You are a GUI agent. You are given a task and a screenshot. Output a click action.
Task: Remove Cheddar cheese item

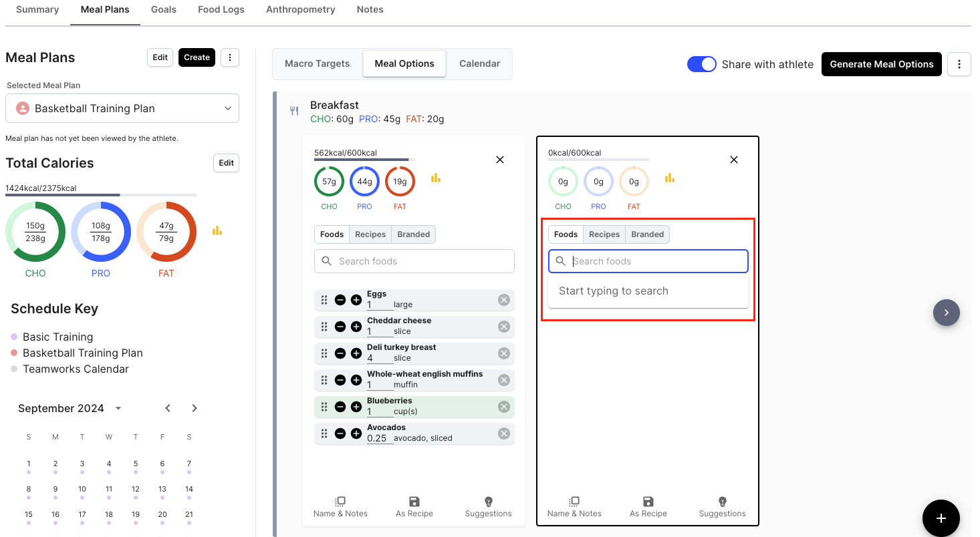[x=504, y=327]
